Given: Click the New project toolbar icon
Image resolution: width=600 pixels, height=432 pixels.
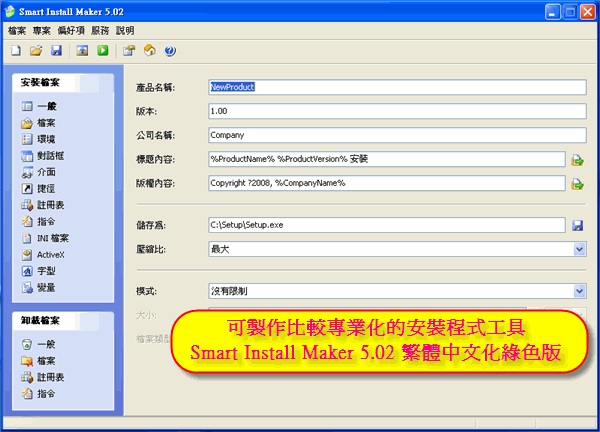Looking at the screenshot, I should (x=16, y=50).
